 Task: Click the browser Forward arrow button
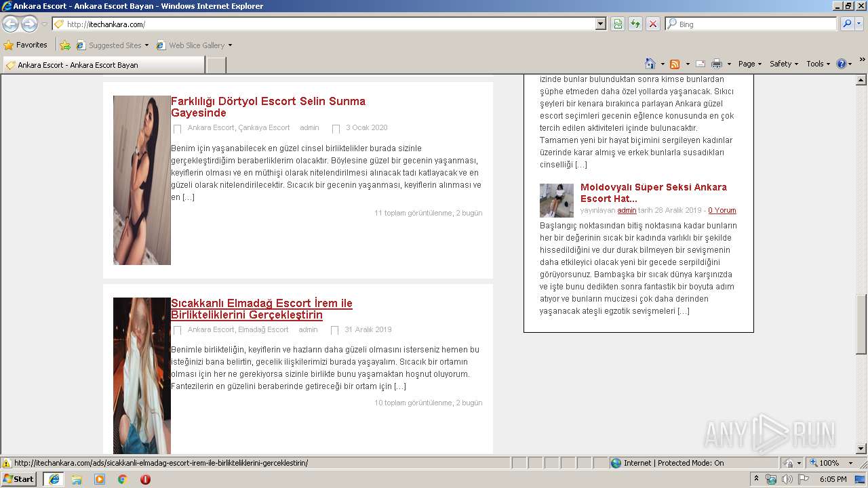pyautogui.click(x=29, y=24)
